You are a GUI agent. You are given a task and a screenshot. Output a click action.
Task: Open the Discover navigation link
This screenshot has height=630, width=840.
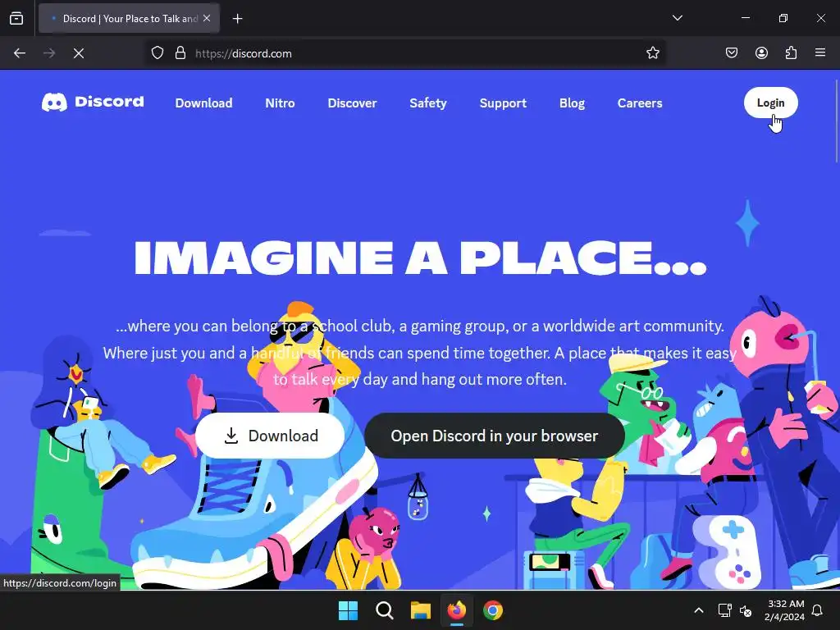pos(352,103)
